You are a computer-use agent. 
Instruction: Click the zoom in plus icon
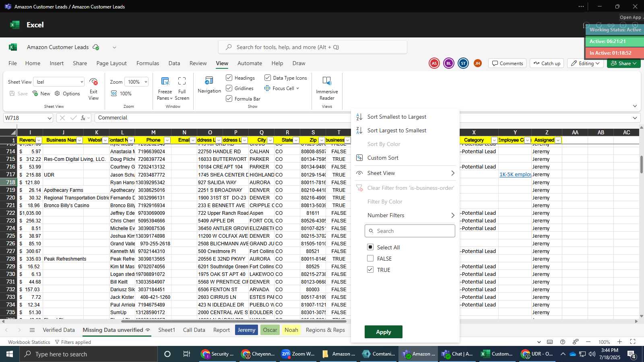point(619,342)
